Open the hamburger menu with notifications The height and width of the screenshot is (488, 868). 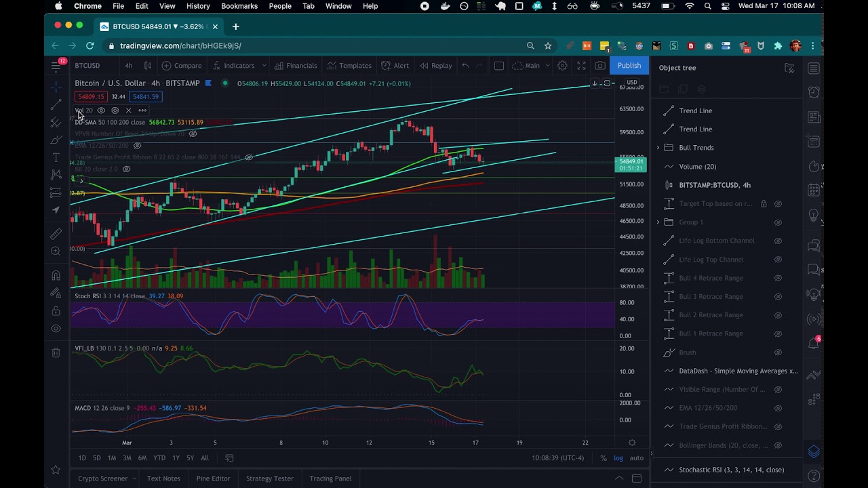click(x=57, y=66)
